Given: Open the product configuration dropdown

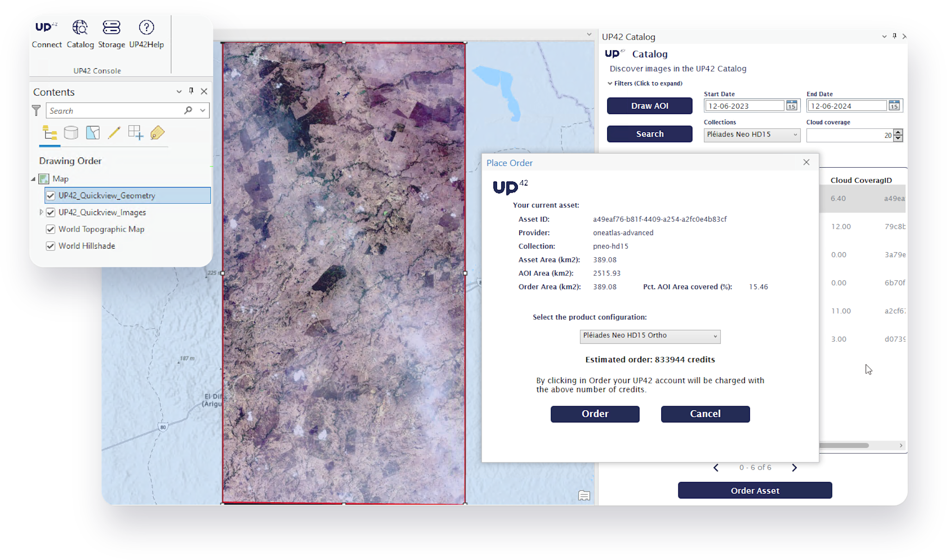Looking at the screenshot, I should click(x=650, y=336).
